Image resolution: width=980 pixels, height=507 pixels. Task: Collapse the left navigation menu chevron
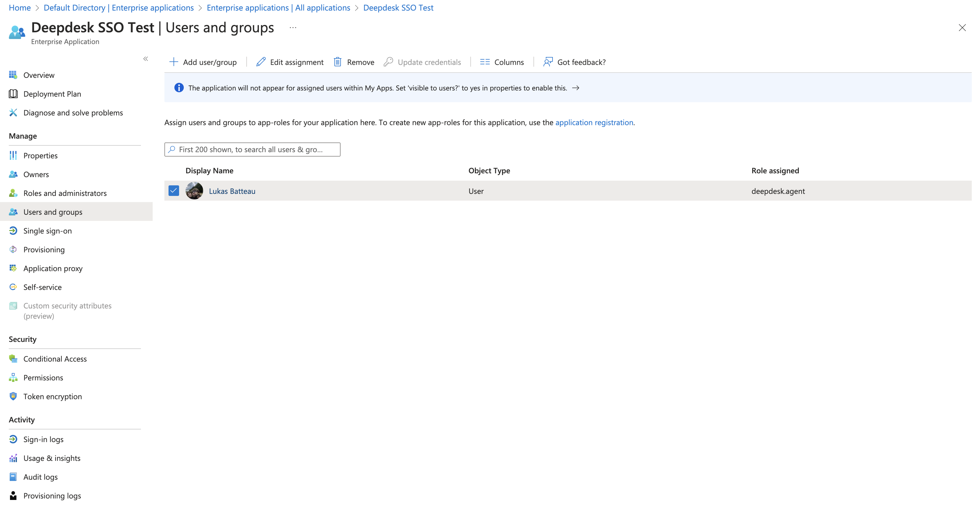(146, 59)
